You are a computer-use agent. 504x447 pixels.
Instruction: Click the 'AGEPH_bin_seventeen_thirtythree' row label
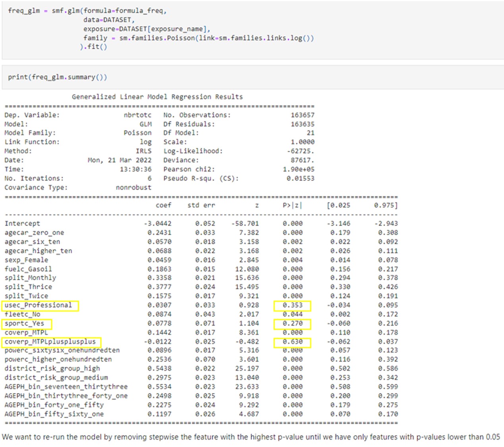(66, 387)
